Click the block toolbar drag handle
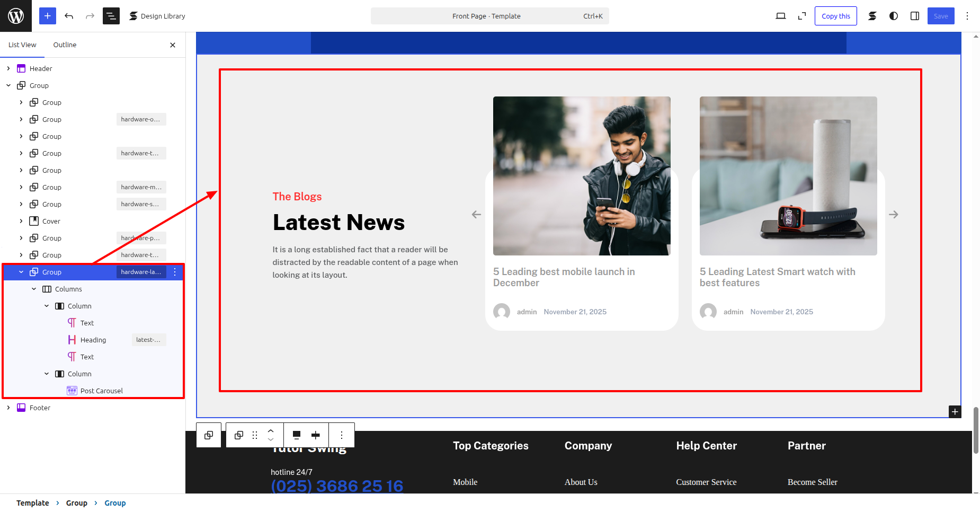Screen dimensions: 980x512 click(x=255, y=435)
